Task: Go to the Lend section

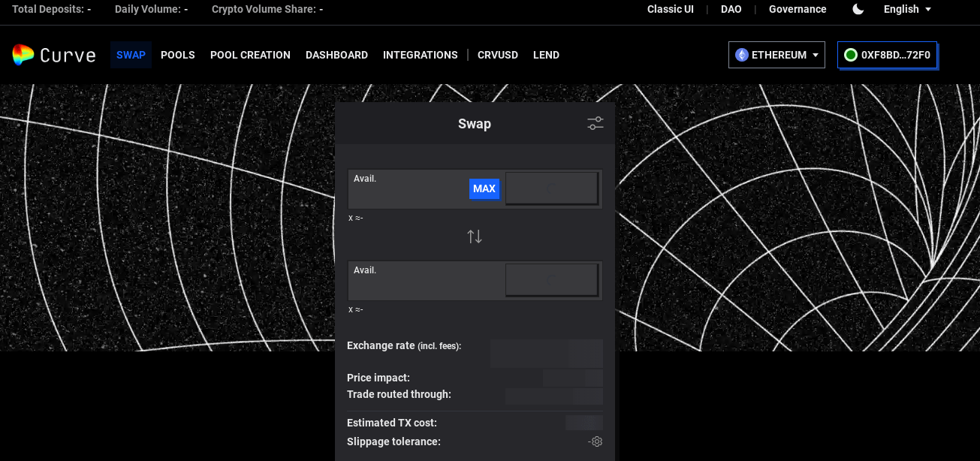Action: point(546,55)
